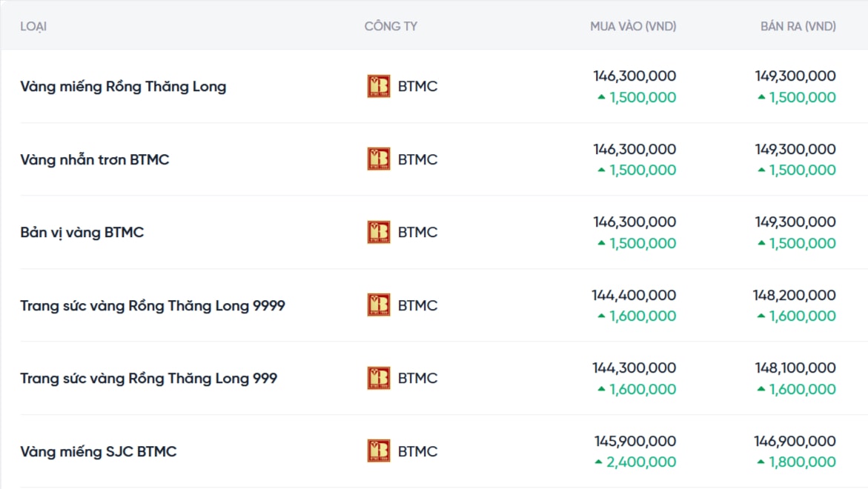Sort by BÁN RA (VND) column header
This screenshot has height=489, width=868.
[798, 27]
